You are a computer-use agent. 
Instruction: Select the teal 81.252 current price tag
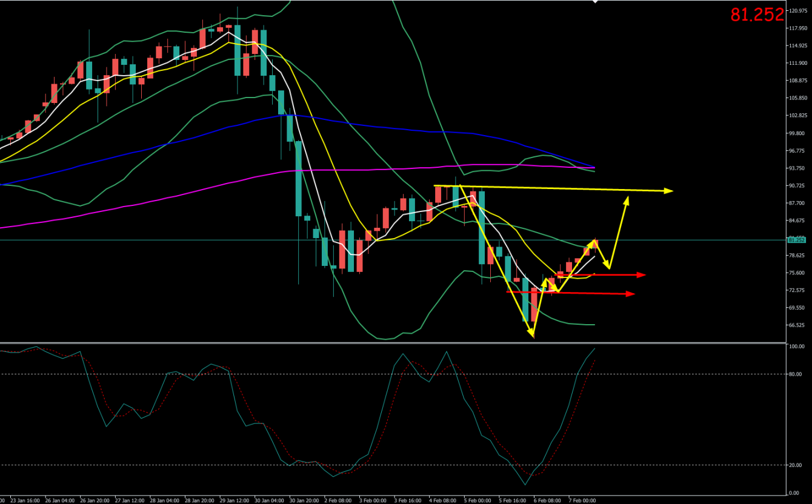[796, 240]
